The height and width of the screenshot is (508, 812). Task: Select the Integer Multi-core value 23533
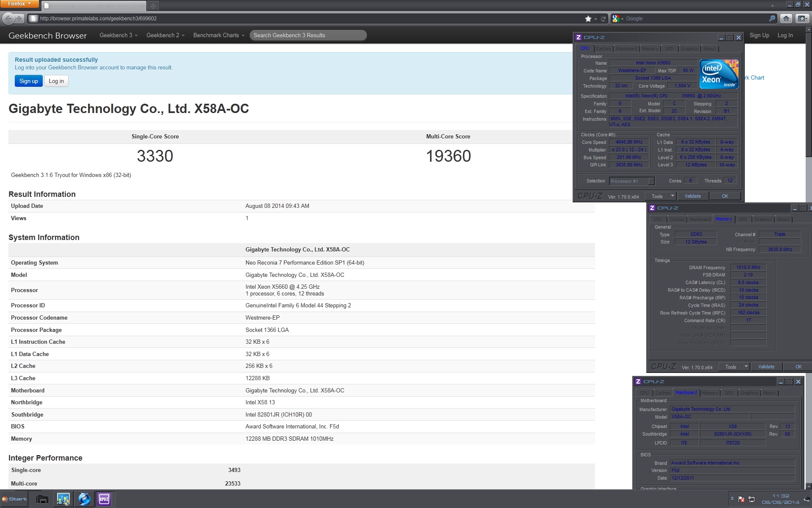[x=233, y=483]
